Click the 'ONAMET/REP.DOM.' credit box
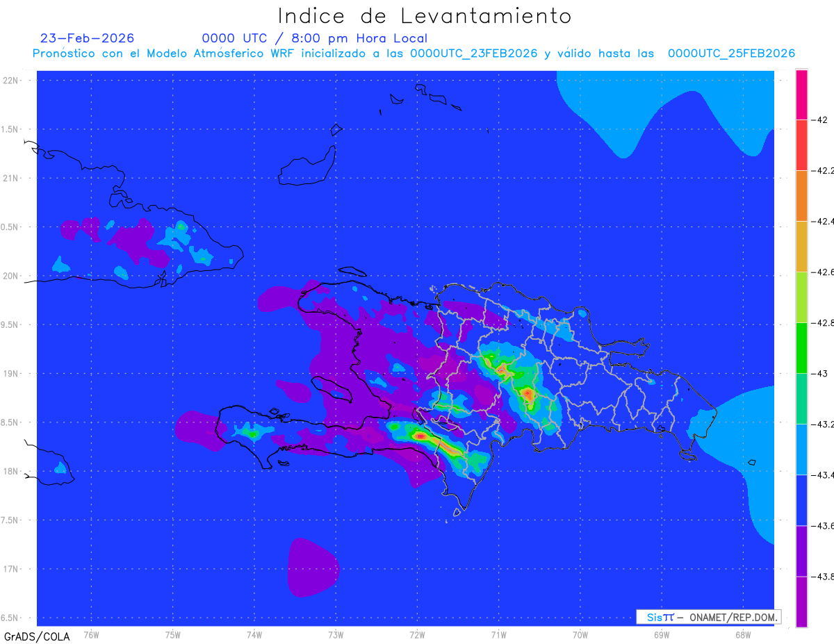 [x=708, y=617]
